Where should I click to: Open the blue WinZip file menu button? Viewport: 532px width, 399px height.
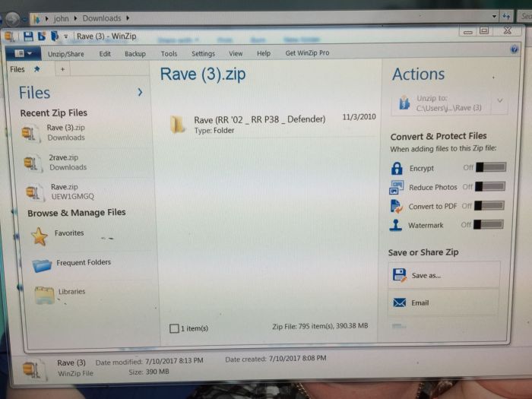tap(23, 53)
